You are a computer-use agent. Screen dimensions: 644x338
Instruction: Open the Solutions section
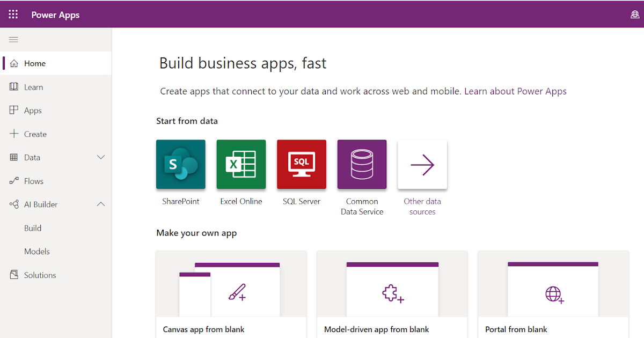point(39,275)
